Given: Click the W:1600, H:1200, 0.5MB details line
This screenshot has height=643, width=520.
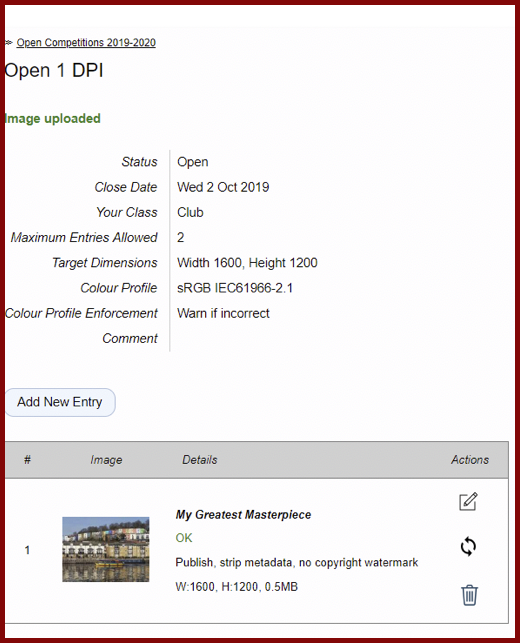Looking at the screenshot, I should pos(237,587).
